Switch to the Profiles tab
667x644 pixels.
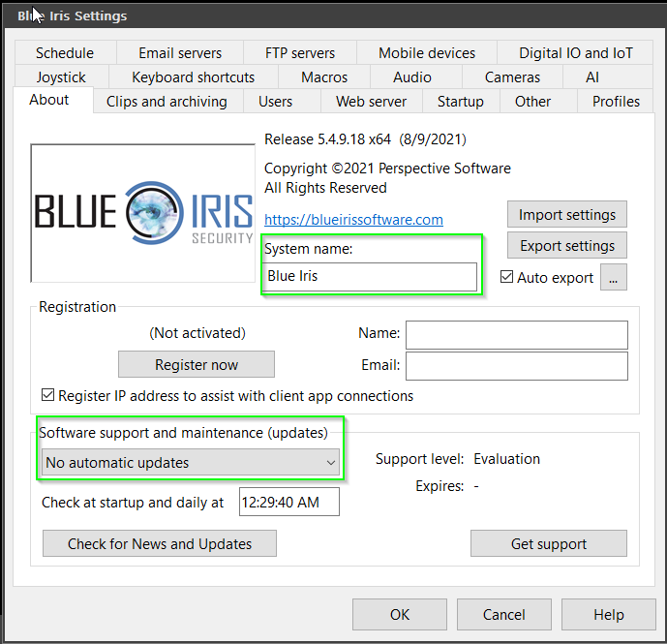(616, 102)
